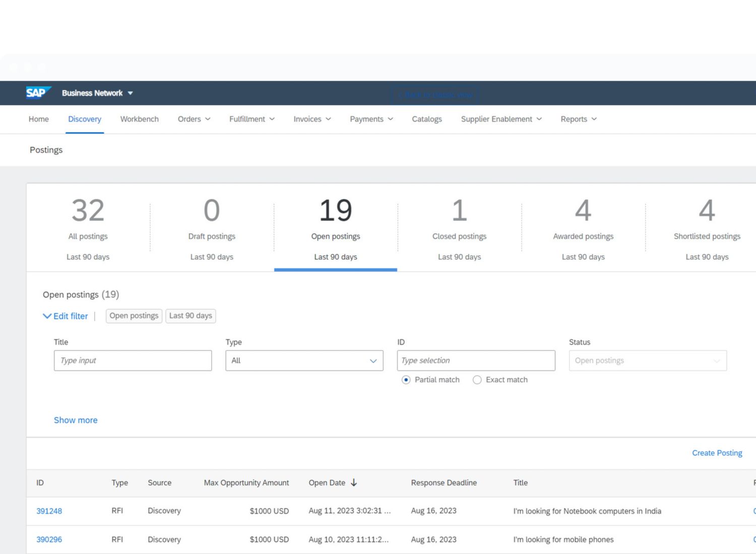
Task: Open the Business Network dropdown arrow
Action: (131, 93)
